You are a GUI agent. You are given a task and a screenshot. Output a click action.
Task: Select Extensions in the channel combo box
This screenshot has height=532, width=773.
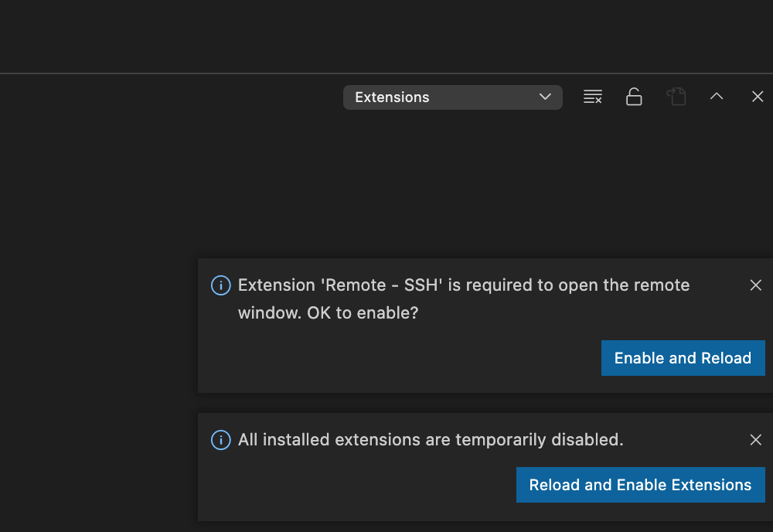coord(452,97)
